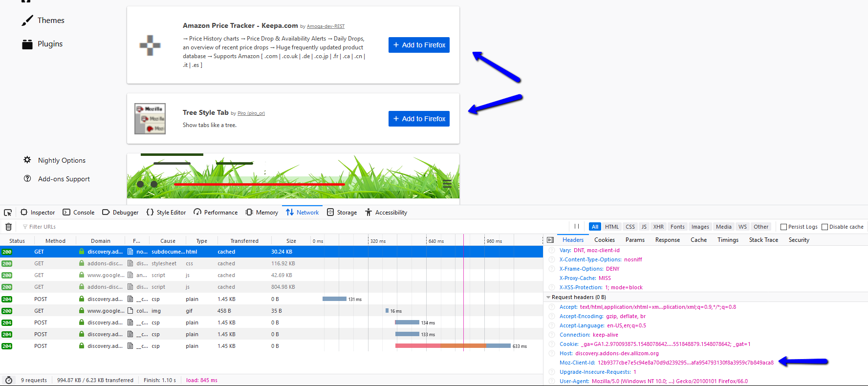Toggle the Fonts request filter

(x=677, y=227)
